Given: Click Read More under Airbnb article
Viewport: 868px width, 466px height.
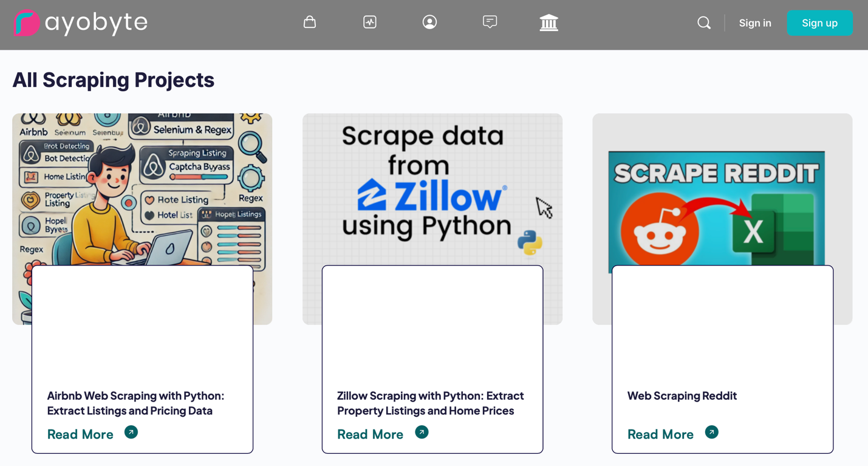Looking at the screenshot, I should click(x=80, y=434).
